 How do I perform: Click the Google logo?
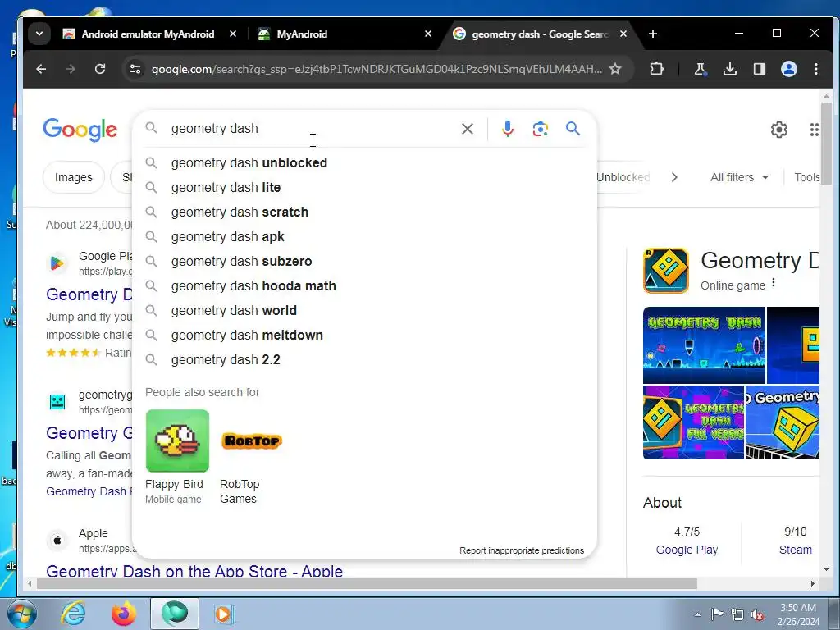pos(80,130)
